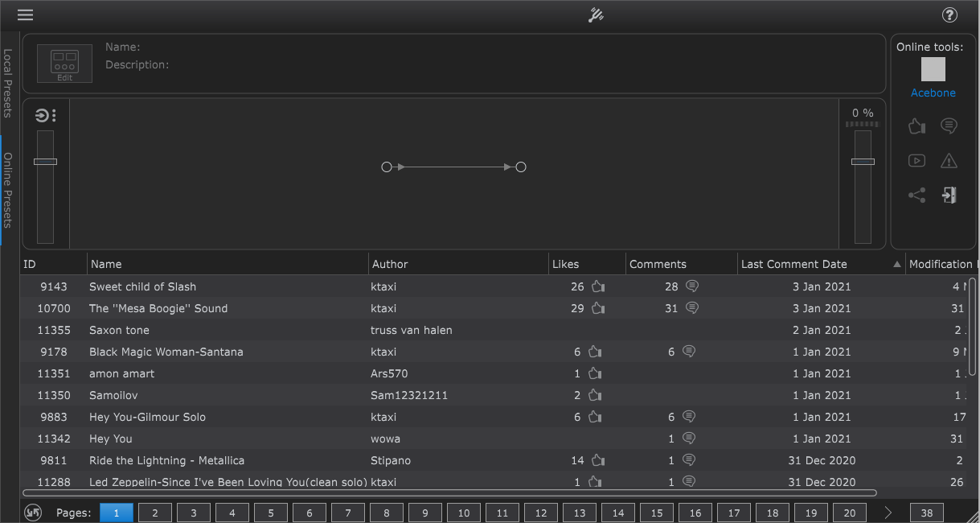The width and height of the screenshot is (980, 523).
Task: Click comment icon on Black Magic Woman-Santana row
Action: [x=688, y=352]
